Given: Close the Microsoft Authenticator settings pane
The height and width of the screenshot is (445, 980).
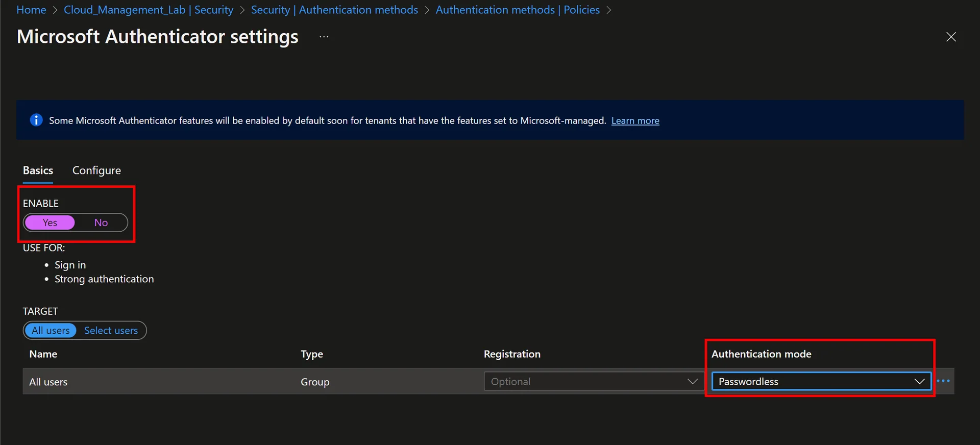Looking at the screenshot, I should [x=951, y=37].
